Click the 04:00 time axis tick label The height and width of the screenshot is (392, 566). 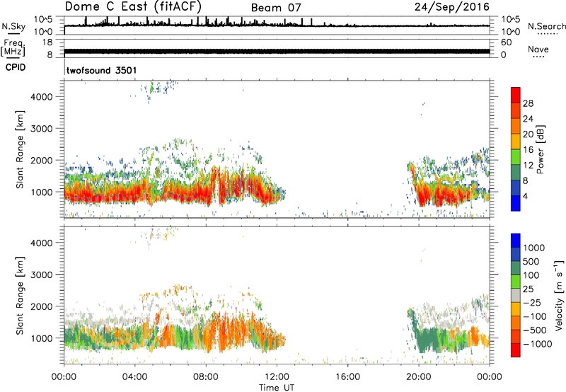pos(135,377)
